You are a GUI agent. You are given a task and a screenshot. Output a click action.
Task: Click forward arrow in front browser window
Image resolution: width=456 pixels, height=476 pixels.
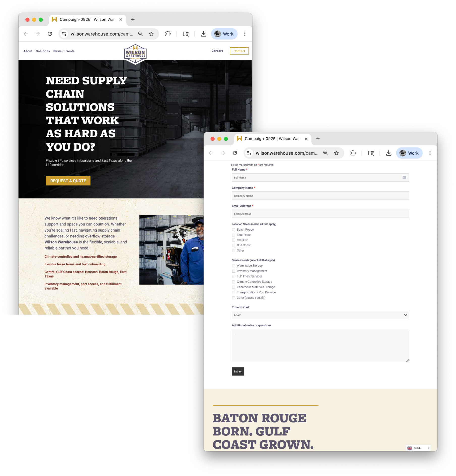(x=223, y=153)
